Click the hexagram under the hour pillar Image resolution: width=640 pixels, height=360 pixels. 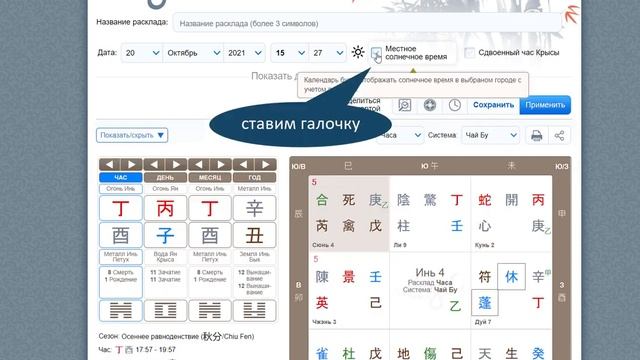point(121,311)
